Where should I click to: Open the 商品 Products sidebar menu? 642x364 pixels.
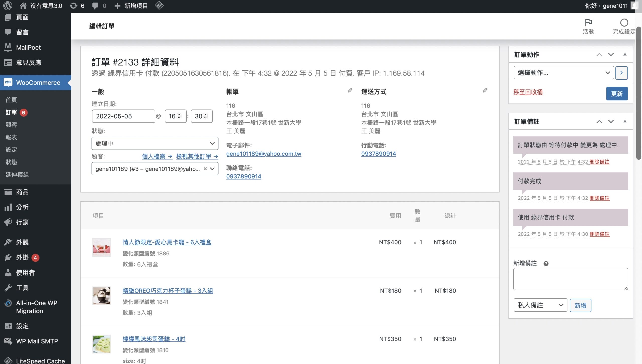tap(22, 192)
